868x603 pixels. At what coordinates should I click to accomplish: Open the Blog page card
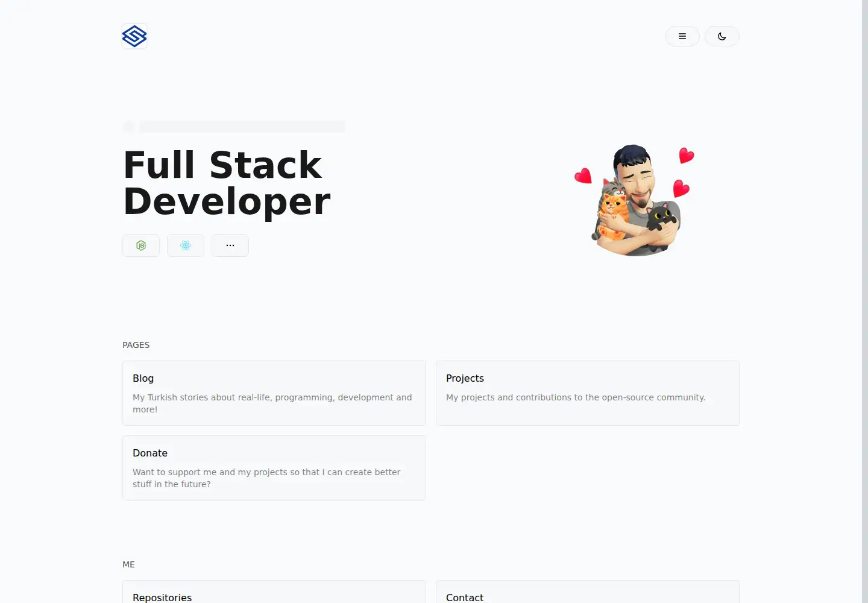pos(274,393)
